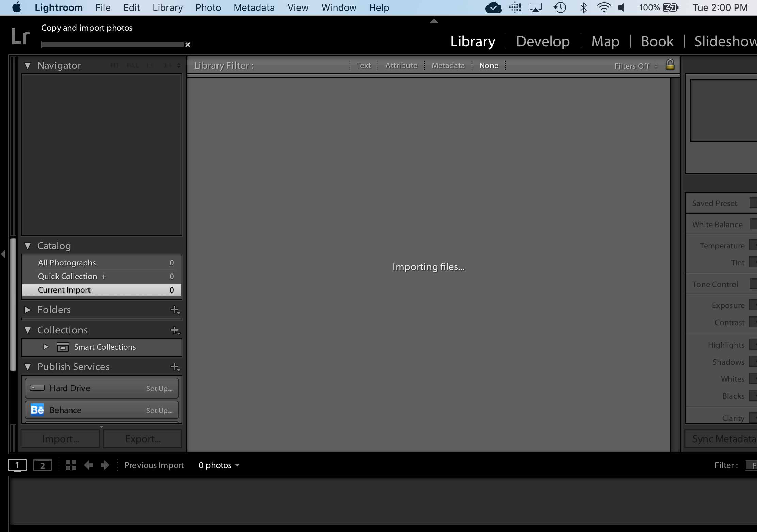Expand the Folders panel
The height and width of the screenshot is (532, 757).
click(28, 310)
